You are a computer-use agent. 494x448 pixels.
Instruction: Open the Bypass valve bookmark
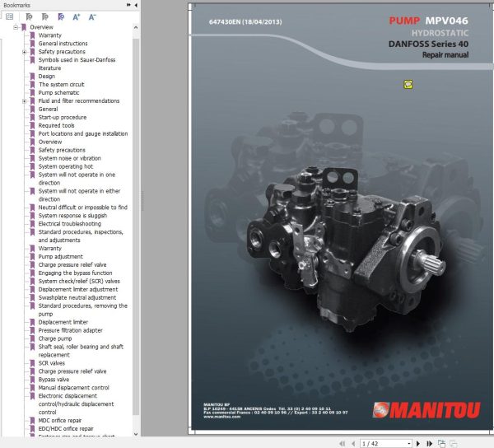[x=54, y=380]
